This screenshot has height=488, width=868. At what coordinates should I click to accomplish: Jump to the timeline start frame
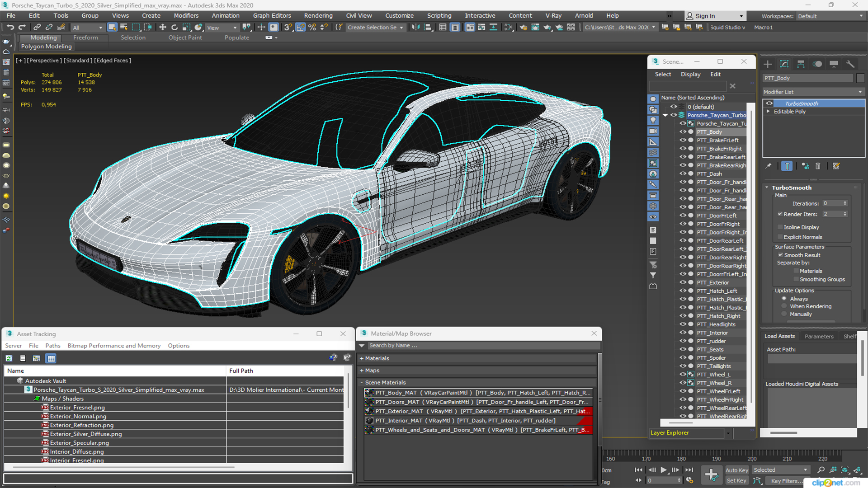(x=638, y=470)
